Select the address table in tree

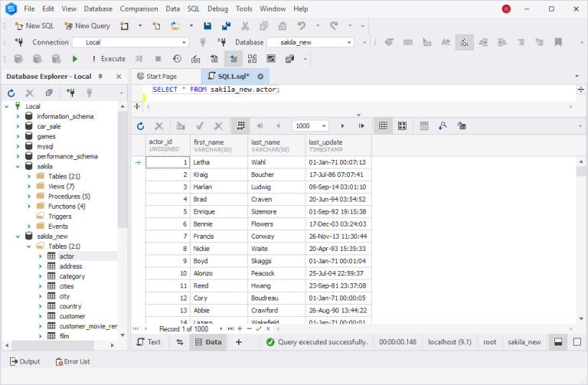70,266
